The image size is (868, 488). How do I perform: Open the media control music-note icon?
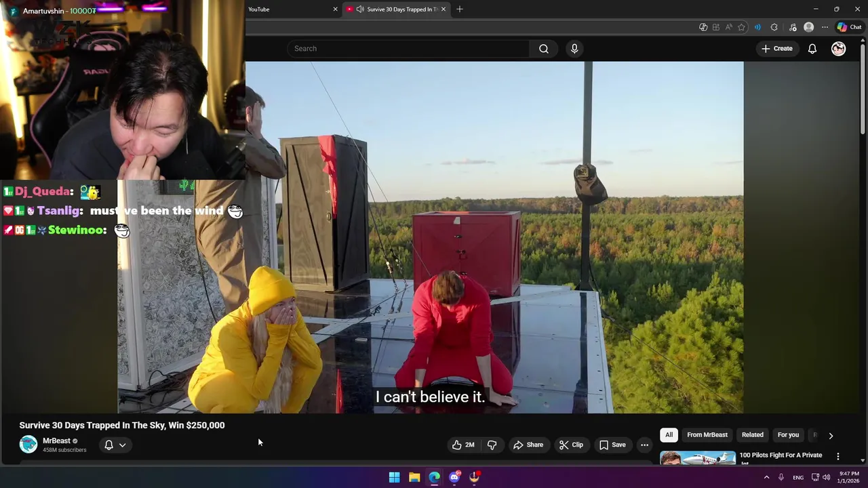793,27
